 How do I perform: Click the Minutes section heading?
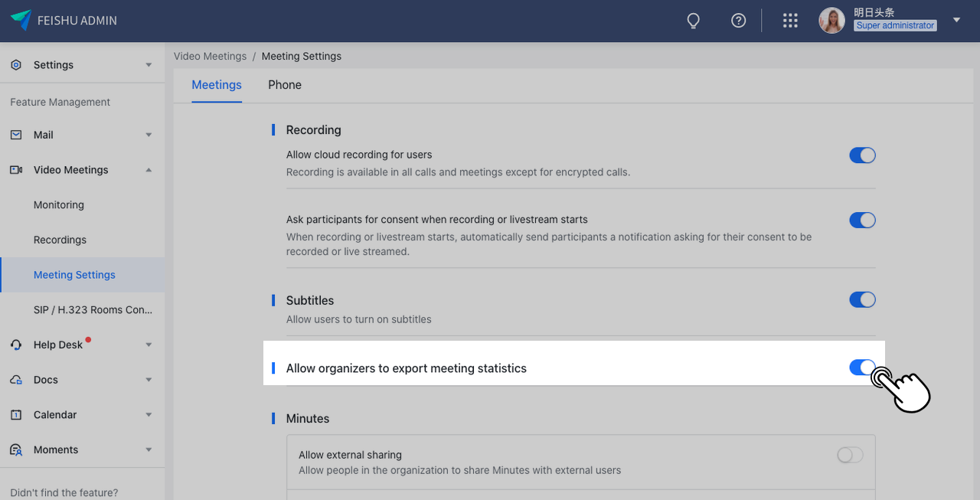click(x=308, y=419)
